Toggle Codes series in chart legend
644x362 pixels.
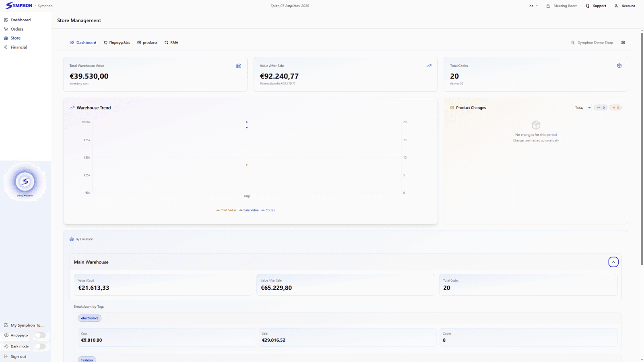[x=268, y=210]
